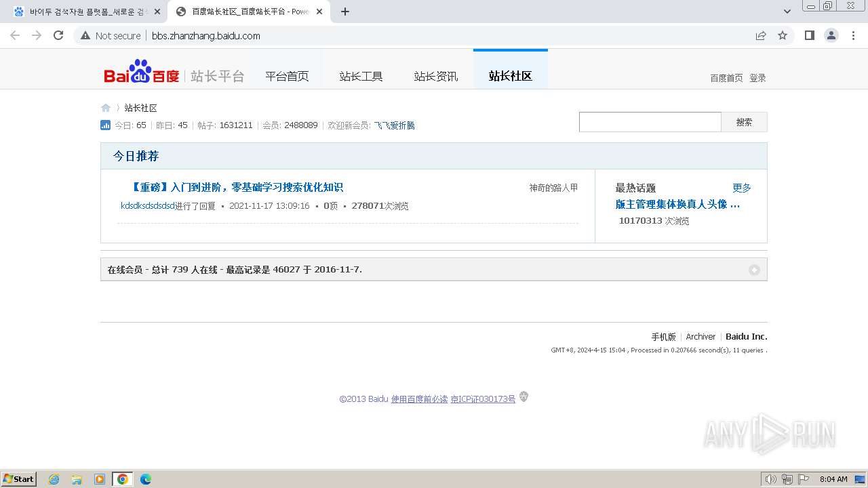Image resolution: width=868 pixels, height=488 pixels.
Task: Click the Baidu logo
Action: pos(142,72)
